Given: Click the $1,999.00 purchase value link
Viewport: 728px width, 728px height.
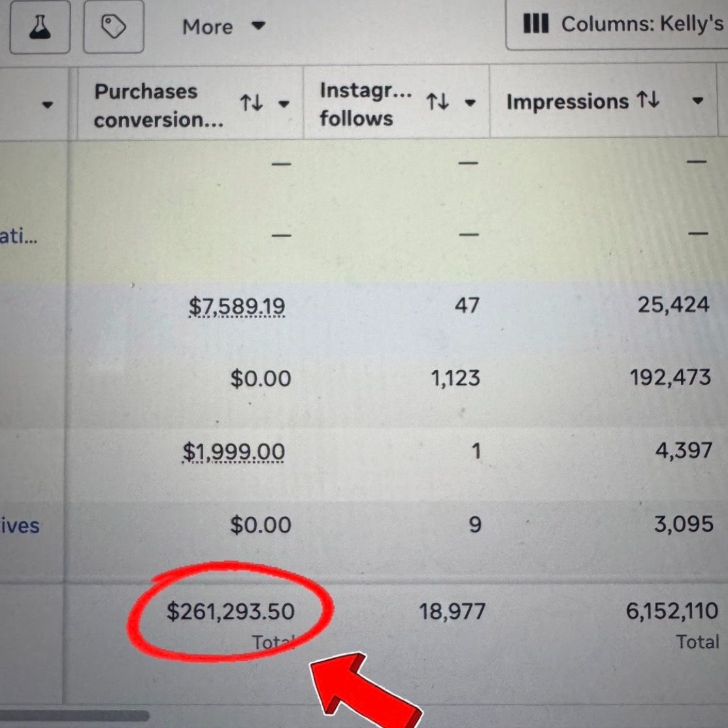Looking at the screenshot, I should coord(233,452).
